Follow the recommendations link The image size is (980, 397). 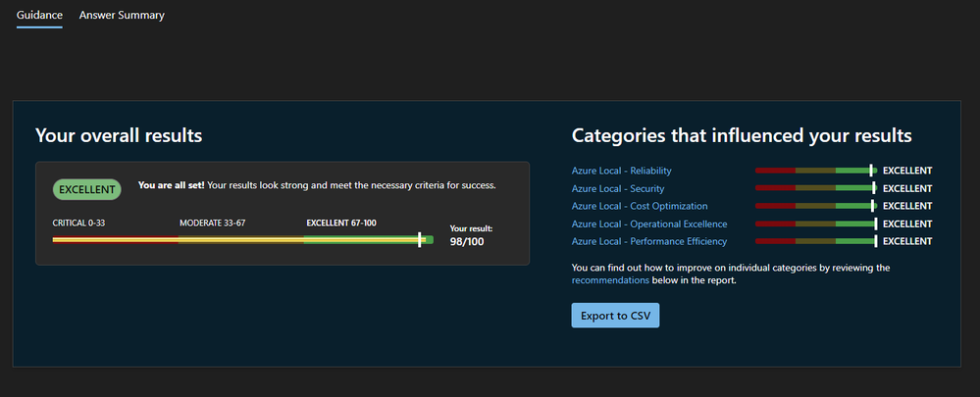point(610,280)
